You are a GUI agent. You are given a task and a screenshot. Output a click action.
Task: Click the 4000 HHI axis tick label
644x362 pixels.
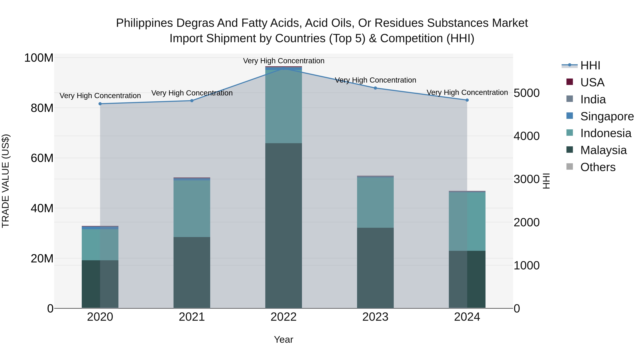click(527, 136)
